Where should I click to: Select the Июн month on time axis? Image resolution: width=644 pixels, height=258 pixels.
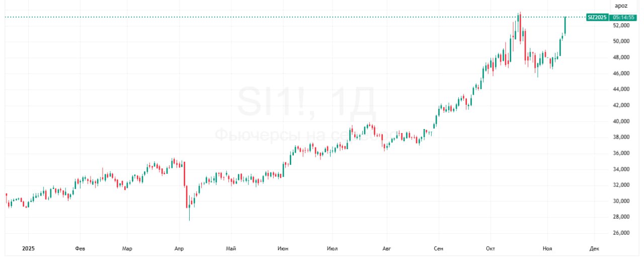(x=283, y=248)
